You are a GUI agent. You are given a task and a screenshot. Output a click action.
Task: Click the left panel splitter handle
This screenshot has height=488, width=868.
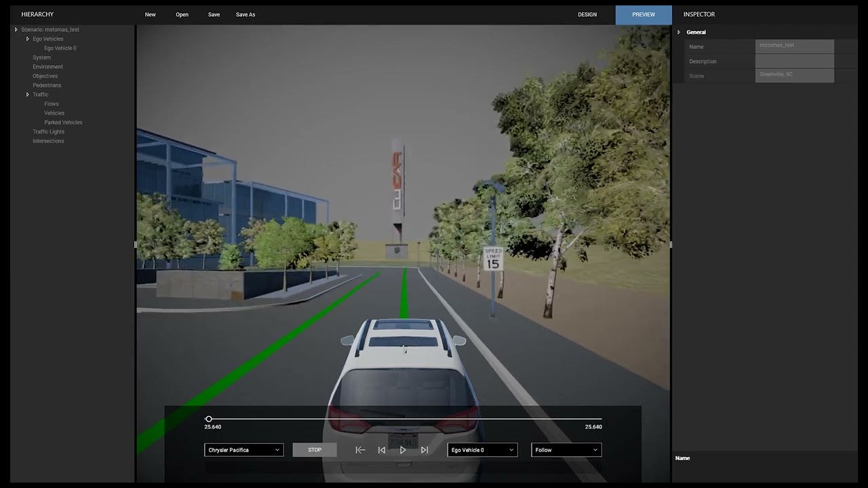click(136, 245)
